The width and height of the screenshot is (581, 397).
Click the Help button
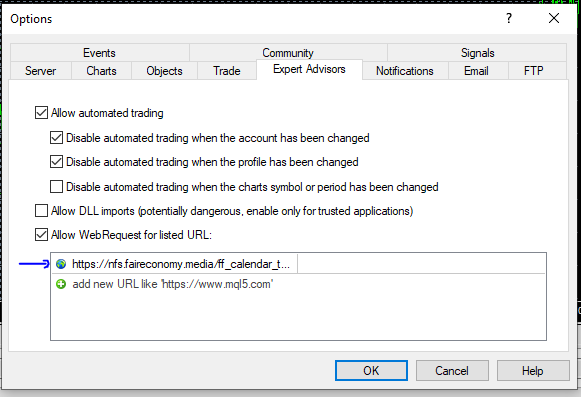coord(533,371)
